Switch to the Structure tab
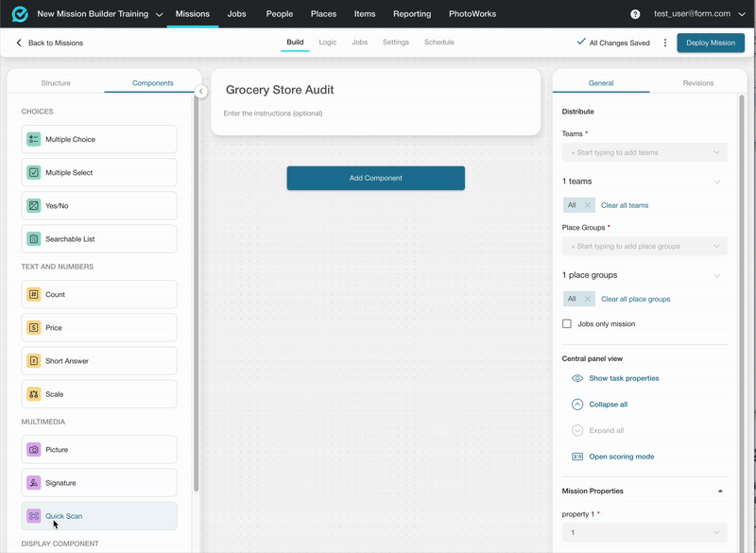756x553 pixels. click(56, 83)
